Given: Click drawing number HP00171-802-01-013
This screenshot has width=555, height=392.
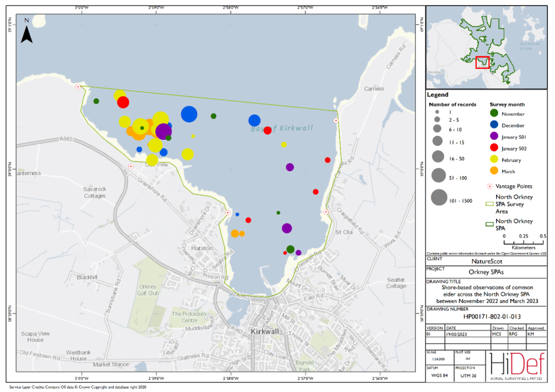Looking at the screenshot, I should [x=492, y=316].
